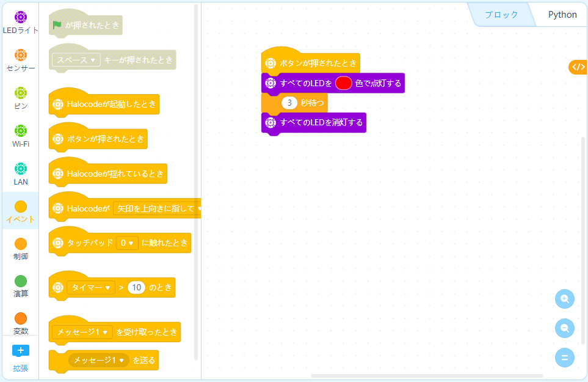
Task: Open the ピン block category
Action: pos(21,98)
